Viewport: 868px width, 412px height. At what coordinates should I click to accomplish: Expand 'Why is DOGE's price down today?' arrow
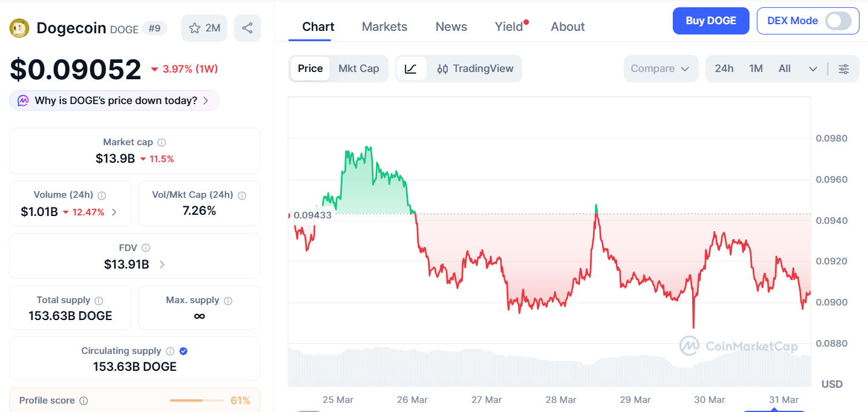point(206,100)
